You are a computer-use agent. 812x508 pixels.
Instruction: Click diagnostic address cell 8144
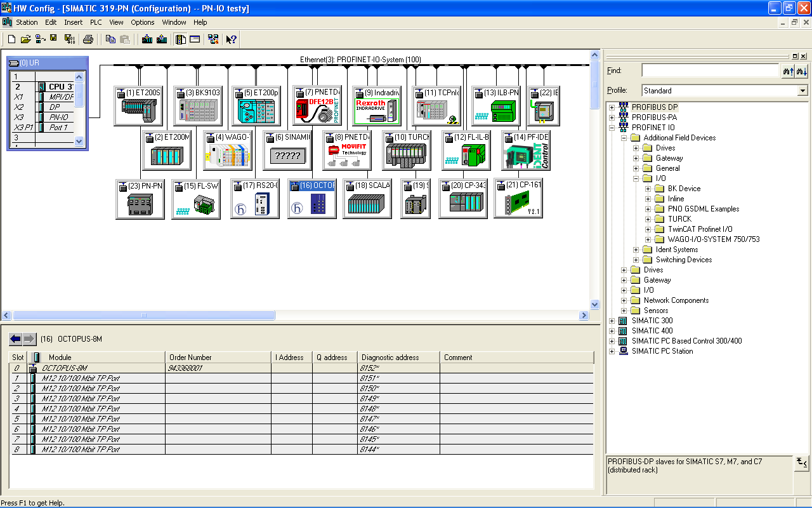tap(398, 449)
